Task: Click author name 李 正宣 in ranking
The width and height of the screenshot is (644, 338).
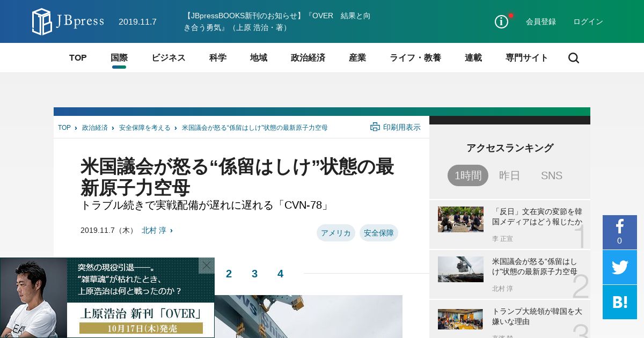Action: point(502,239)
